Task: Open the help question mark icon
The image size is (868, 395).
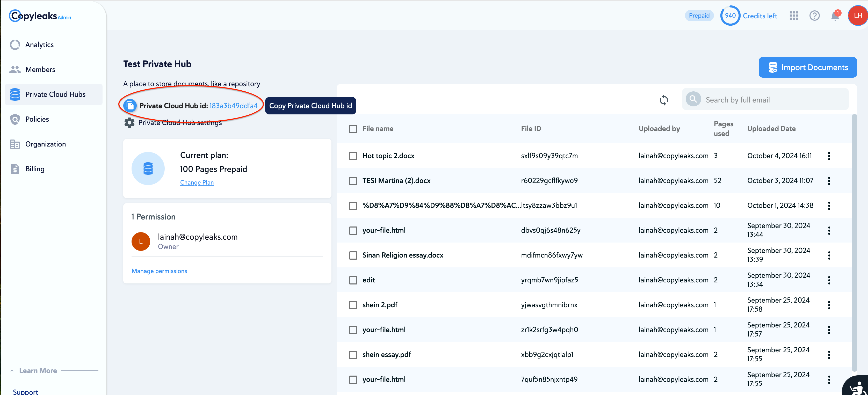Action: pyautogui.click(x=814, y=16)
